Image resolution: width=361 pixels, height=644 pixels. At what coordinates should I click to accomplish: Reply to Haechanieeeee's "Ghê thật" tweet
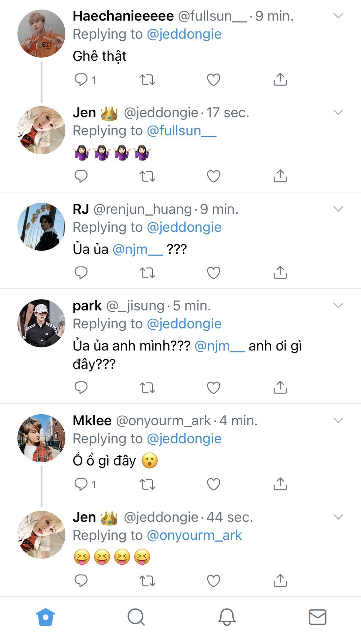tap(81, 80)
